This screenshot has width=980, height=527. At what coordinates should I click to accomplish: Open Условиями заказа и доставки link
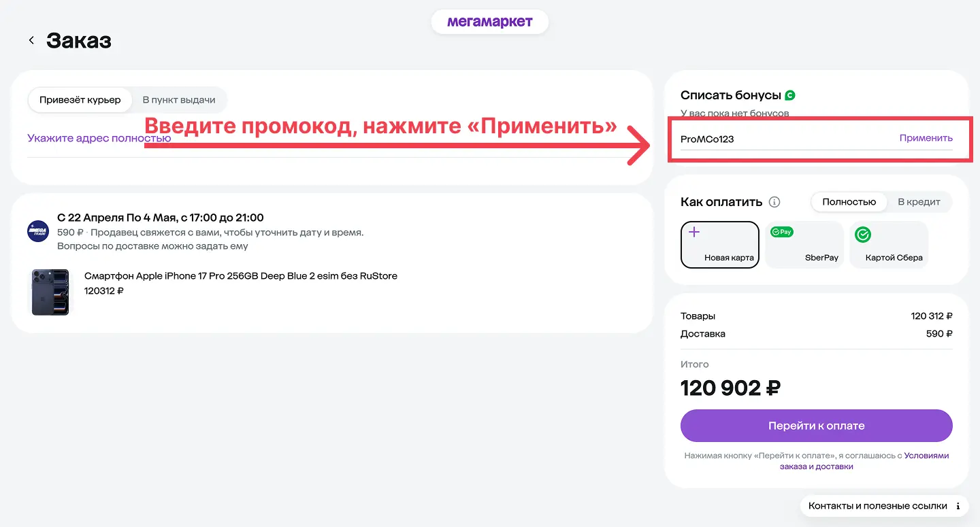tap(864, 461)
